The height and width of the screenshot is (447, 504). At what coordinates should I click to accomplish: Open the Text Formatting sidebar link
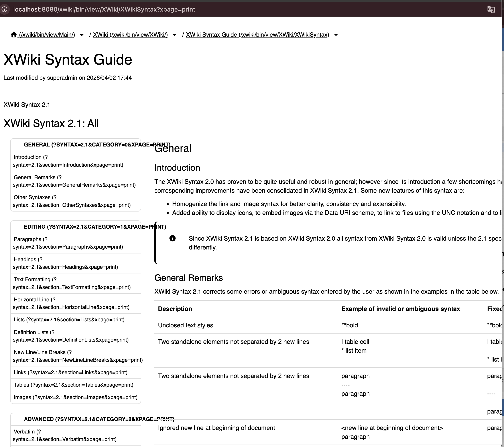click(71, 283)
